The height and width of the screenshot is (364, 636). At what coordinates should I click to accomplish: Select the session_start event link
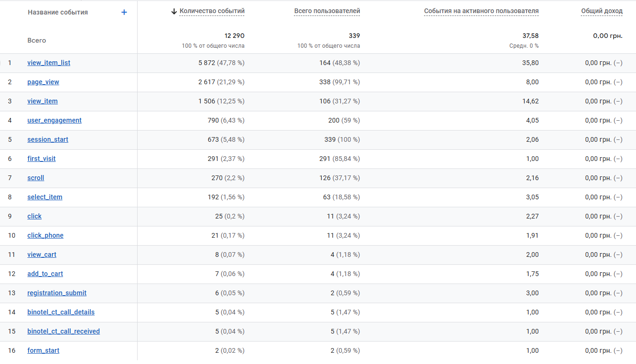[x=48, y=139]
